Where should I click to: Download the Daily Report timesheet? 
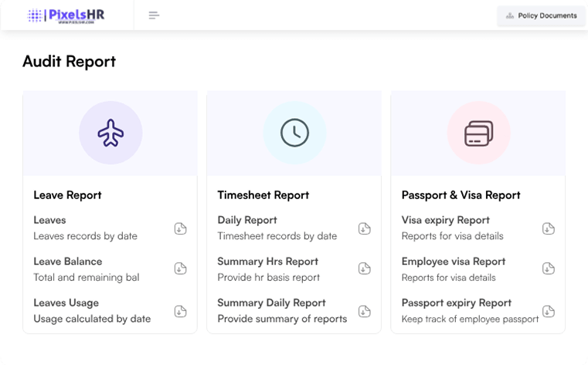pos(364,228)
